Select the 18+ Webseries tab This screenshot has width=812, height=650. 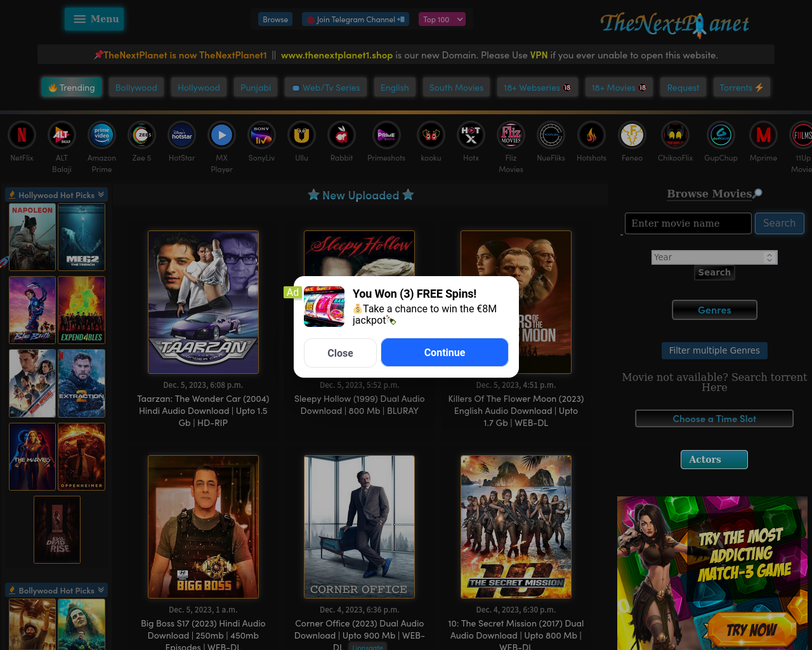pos(537,88)
